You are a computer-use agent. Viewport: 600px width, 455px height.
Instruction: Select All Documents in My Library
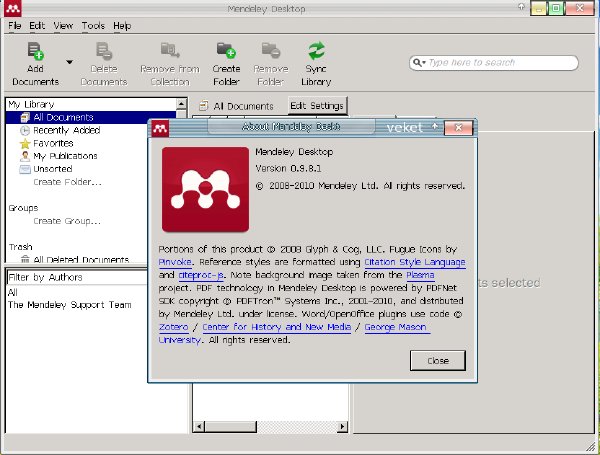(x=91, y=117)
